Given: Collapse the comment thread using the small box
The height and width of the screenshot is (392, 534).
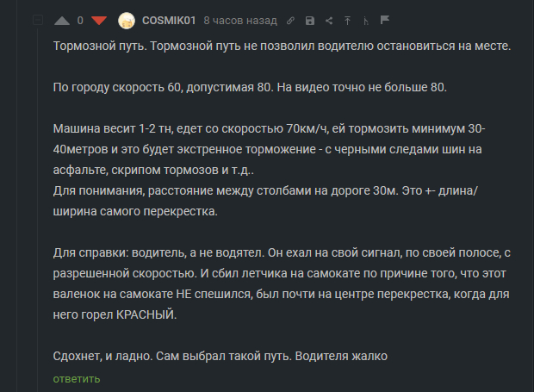Looking at the screenshot, I should pos(37,20).
